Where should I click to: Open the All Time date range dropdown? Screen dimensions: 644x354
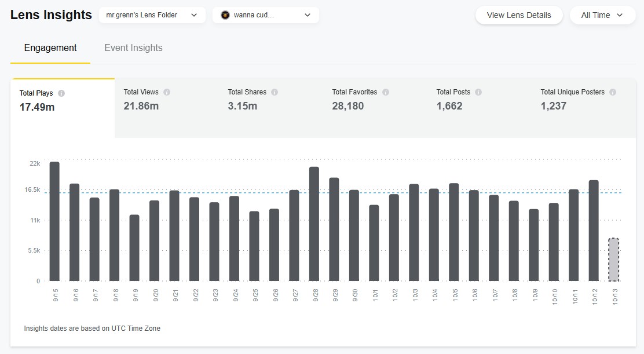click(602, 15)
